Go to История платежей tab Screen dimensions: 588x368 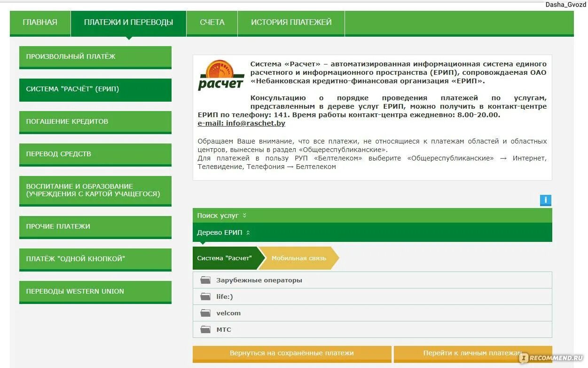coord(291,23)
